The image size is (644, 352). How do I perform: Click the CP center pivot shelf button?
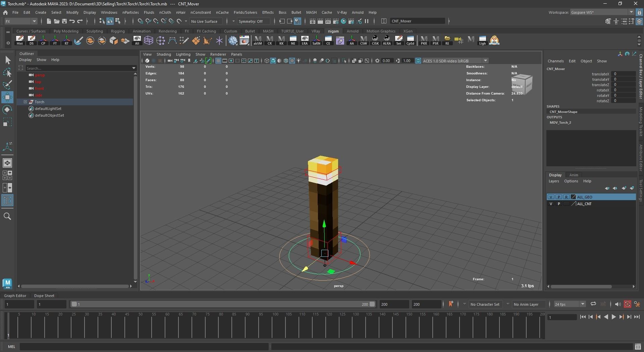(43, 41)
